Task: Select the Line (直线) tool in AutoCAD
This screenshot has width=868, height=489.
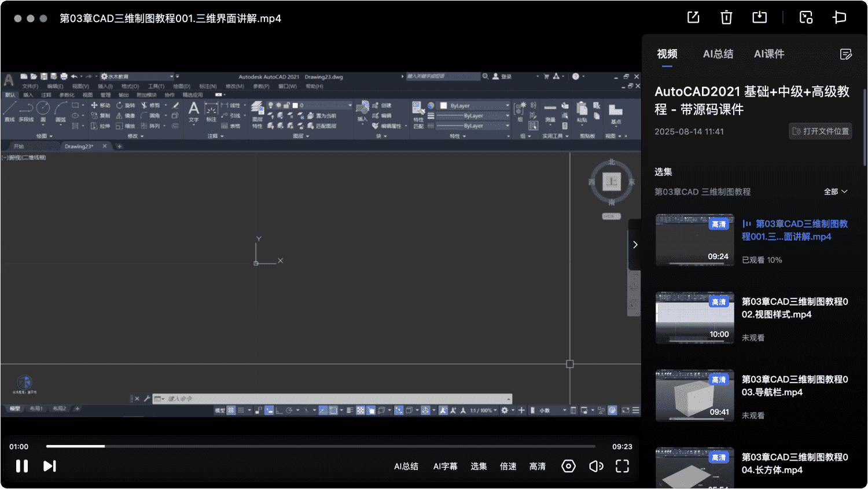Action: [9, 111]
